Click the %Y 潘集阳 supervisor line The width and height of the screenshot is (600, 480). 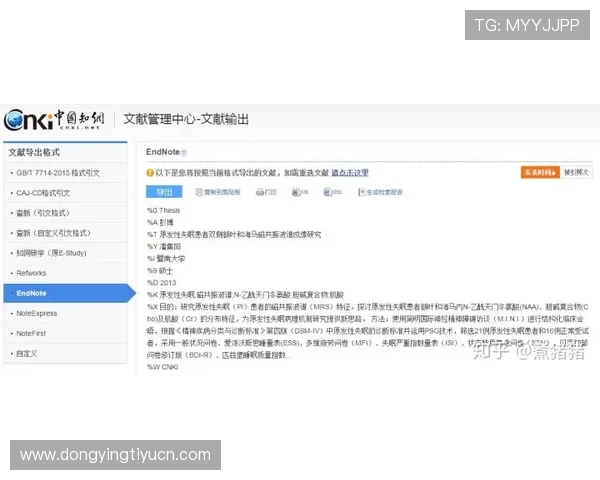pos(164,247)
